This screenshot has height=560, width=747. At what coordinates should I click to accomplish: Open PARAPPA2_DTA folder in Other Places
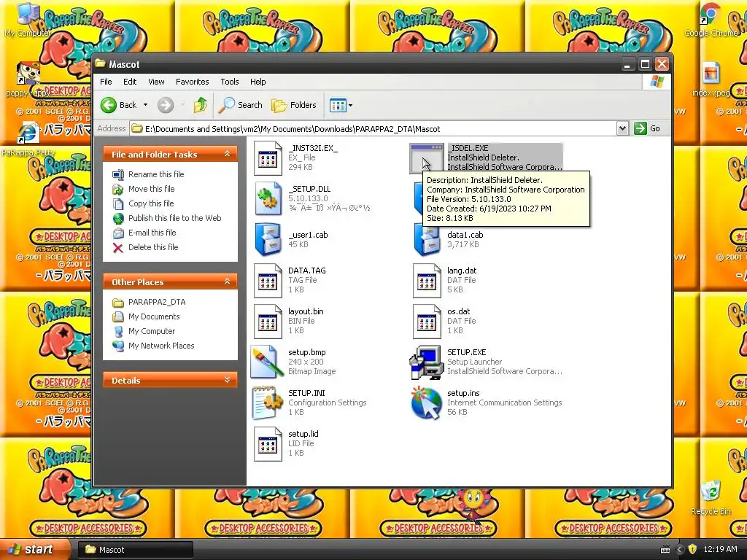click(x=157, y=302)
